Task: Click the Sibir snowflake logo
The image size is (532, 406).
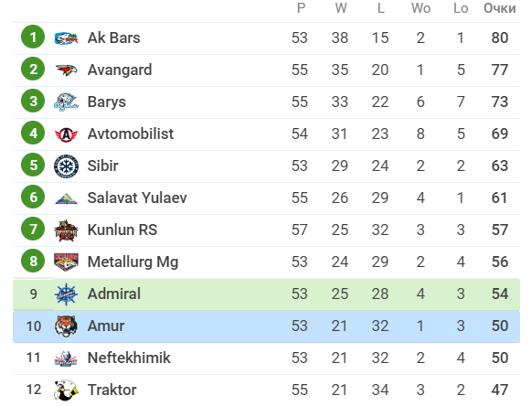Action: coord(66,166)
